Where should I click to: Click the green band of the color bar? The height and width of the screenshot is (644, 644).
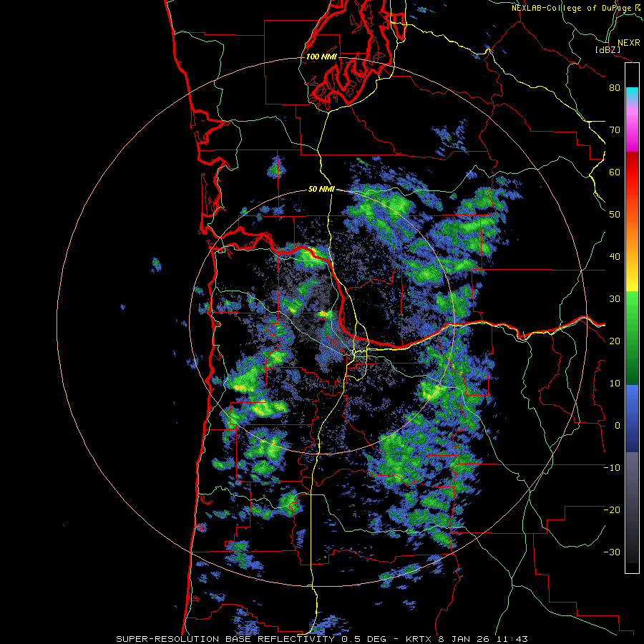(x=632, y=338)
